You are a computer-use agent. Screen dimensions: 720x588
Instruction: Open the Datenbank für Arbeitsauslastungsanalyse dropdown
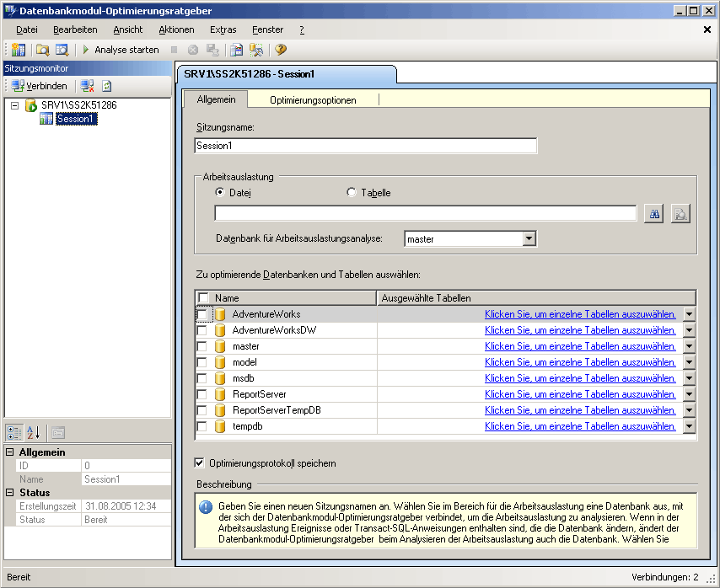coord(529,238)
